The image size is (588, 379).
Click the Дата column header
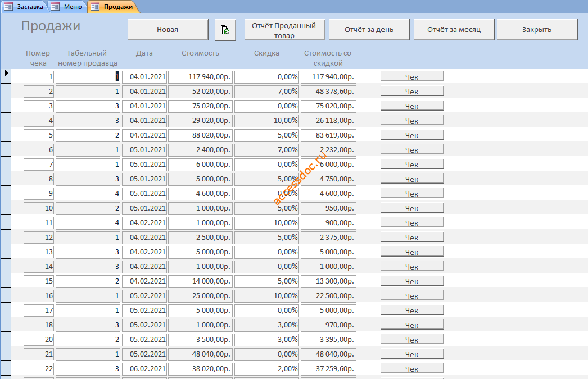point(144,53)
